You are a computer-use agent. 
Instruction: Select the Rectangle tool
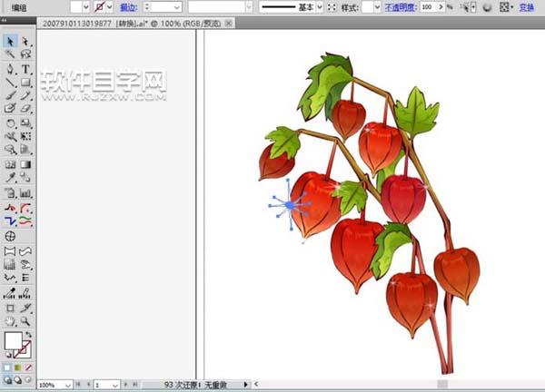point(25,82)
